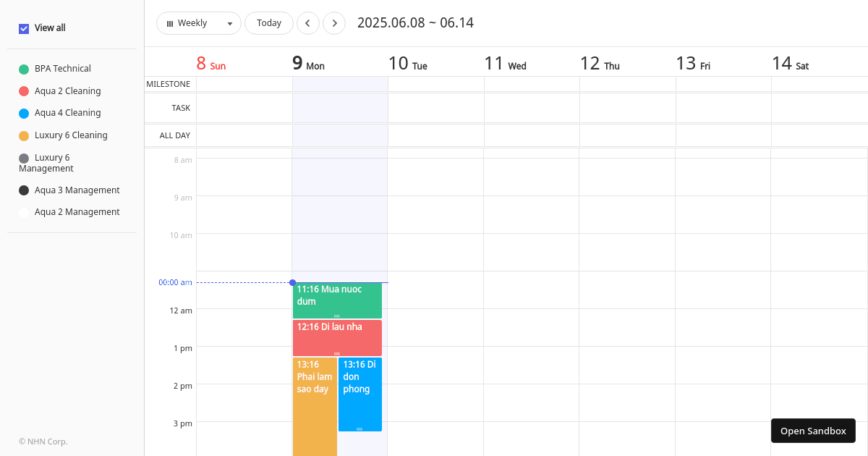Select the Monday June 9 column header
This screenshot has height=456, width=868.
pos(308,64)
